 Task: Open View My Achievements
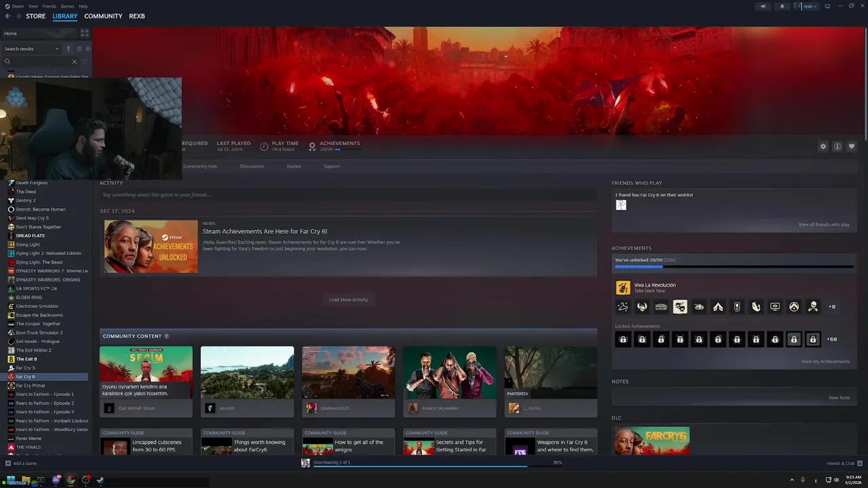825,361
